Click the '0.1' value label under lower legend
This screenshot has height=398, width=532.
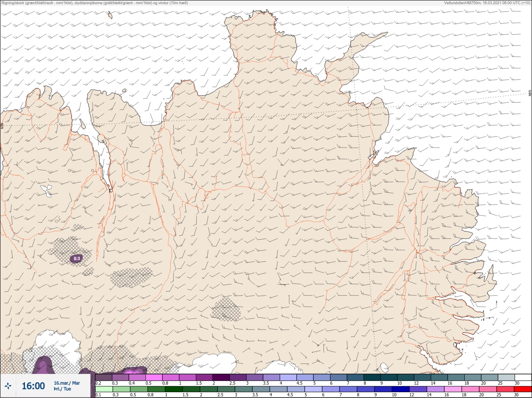coord(98,395)
